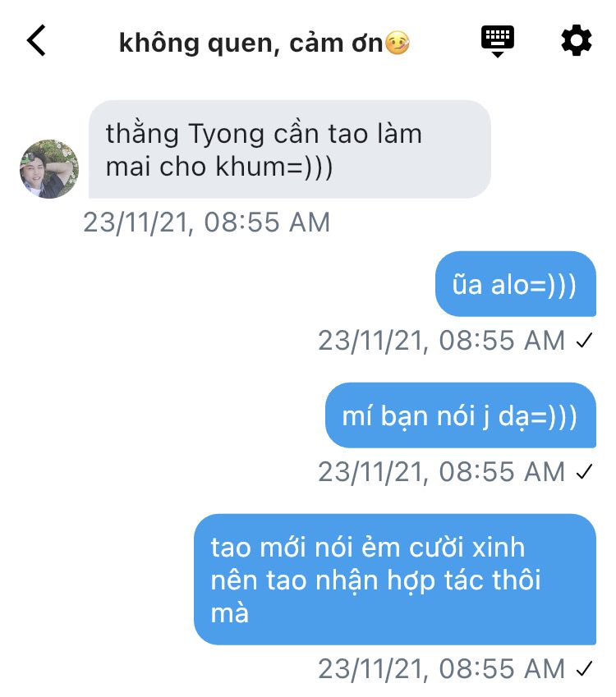Select the message 'tao mới nói ẻm cười xinh'
The height and width of the screenshot is (697, 616).
(395, 580)
